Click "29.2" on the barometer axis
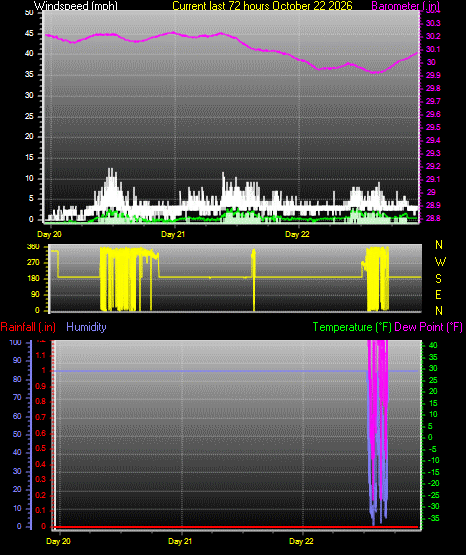 click(x=433, y=166)
